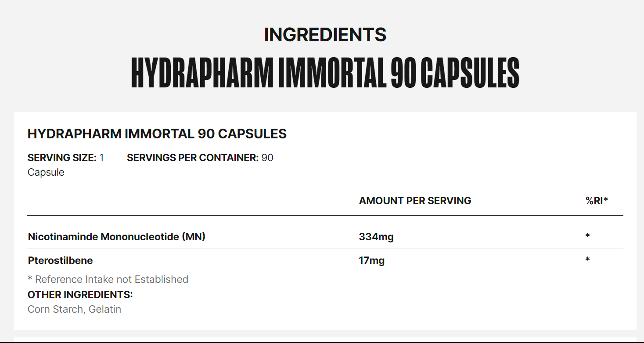Click the 90 servings value

point(267,158)
